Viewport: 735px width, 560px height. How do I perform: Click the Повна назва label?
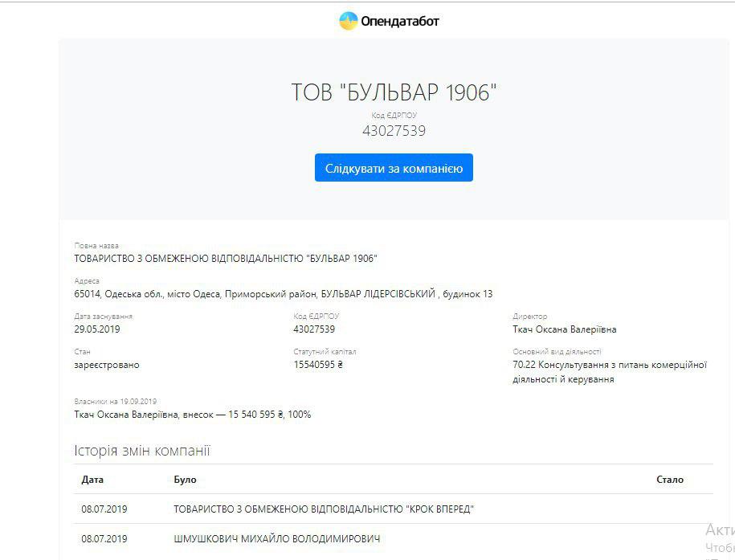(96, 245)
